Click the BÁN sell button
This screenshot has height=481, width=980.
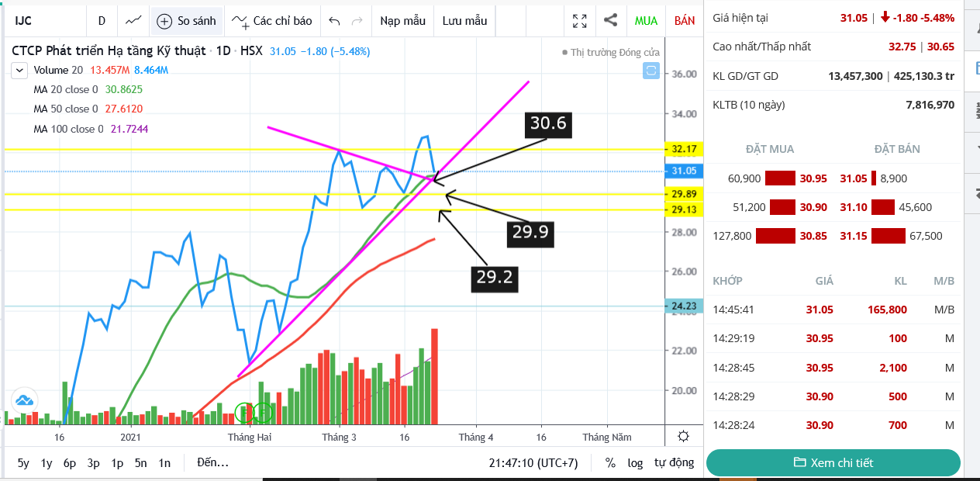(x=685, y=21)
